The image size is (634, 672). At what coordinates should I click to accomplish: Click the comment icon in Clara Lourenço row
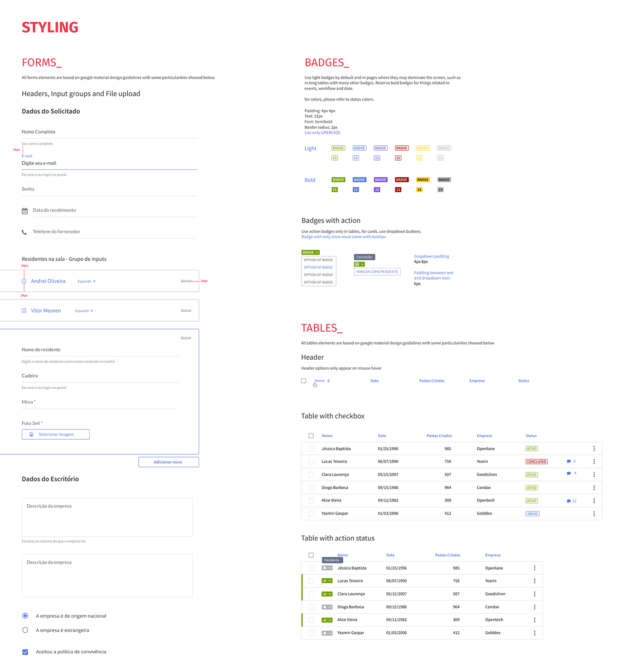tap(569, 473)
